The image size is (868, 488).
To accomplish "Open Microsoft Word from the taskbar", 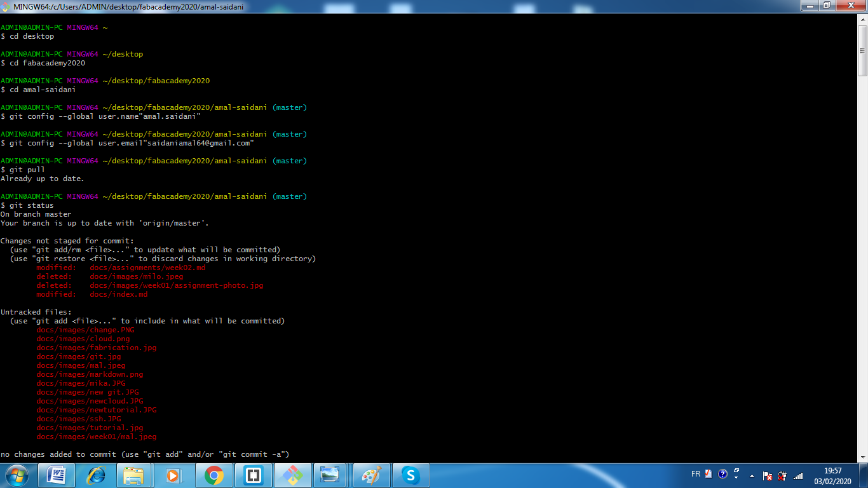I will tap(57, 475).
